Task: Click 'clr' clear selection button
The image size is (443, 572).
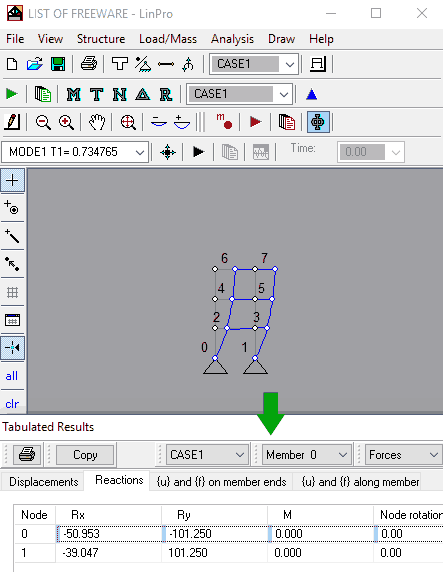Action: (x=12, y=404)
